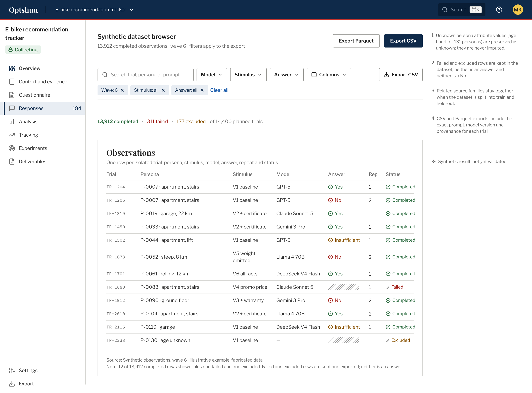Image resolution: width=532 pixels, height=393 pixels.
Task: Click the No cross icon on TR-1912
Action: coord(330,300)
